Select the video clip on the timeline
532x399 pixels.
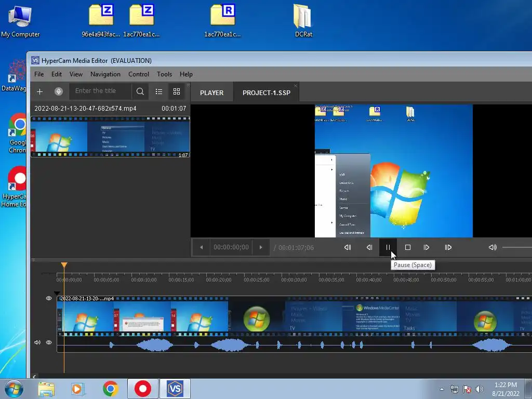294,316
